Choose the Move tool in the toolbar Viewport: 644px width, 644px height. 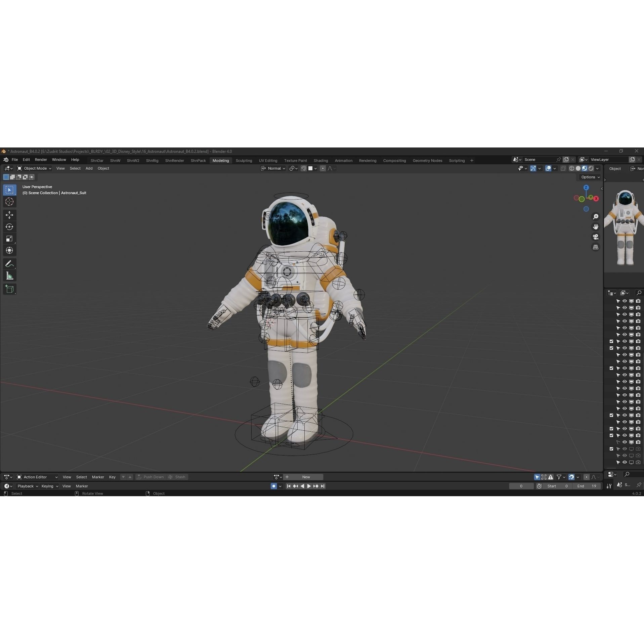(9, 215)
